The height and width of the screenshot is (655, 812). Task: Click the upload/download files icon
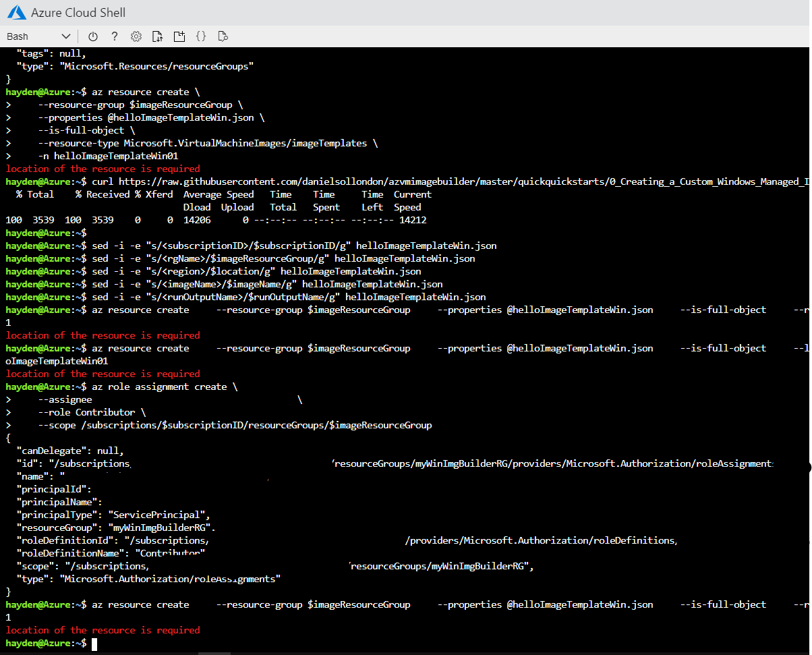[158, 36]
